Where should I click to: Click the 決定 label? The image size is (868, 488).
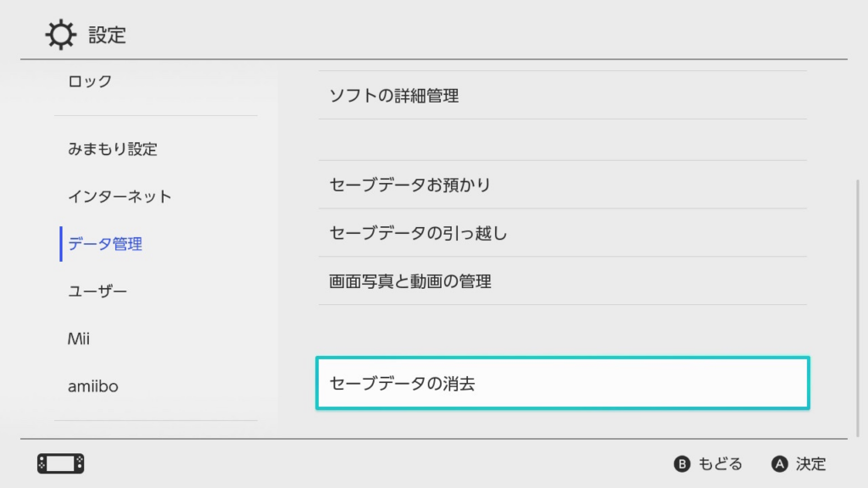coord(810,463)
